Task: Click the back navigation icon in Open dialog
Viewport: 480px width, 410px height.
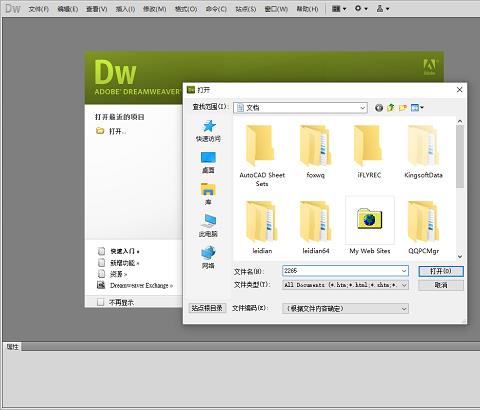Action: tap(379, 108)
